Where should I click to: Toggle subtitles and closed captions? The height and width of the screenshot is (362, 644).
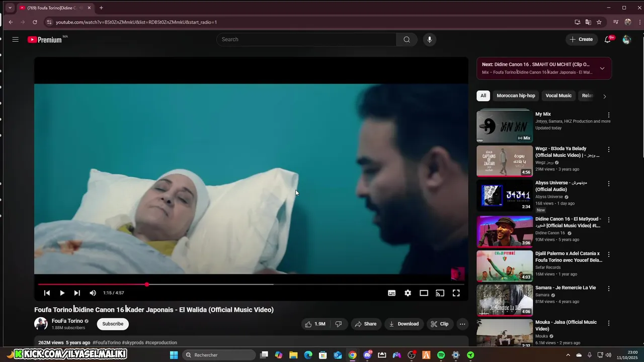(x=391, y=293)
